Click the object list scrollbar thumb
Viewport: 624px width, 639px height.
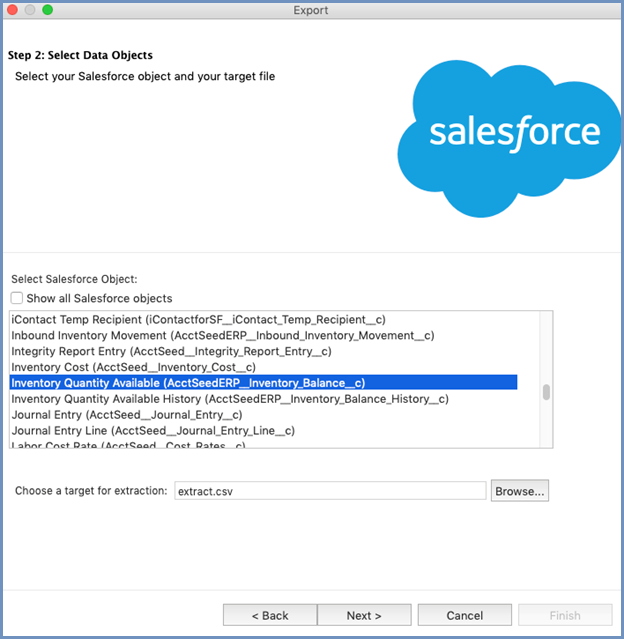[546, 392]
